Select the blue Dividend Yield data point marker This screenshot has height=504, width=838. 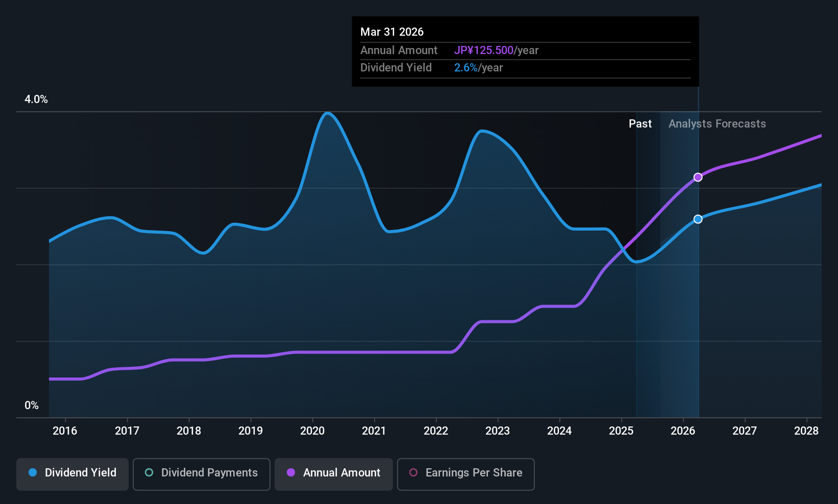(698, 219)
